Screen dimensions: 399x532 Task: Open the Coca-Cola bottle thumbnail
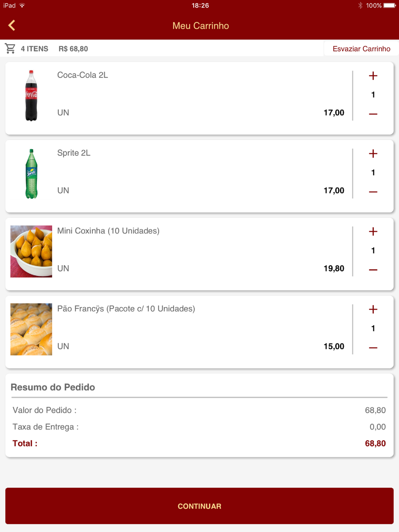(x=31, y=96)
